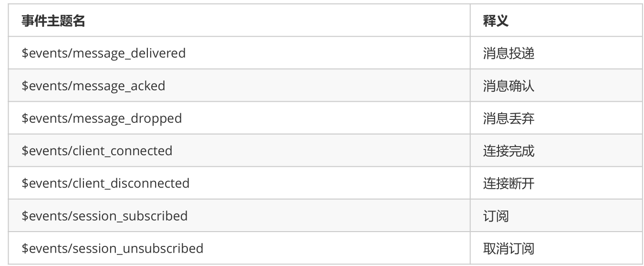
Task: Click the 消息确认 description cell
Action: [556, 85]
